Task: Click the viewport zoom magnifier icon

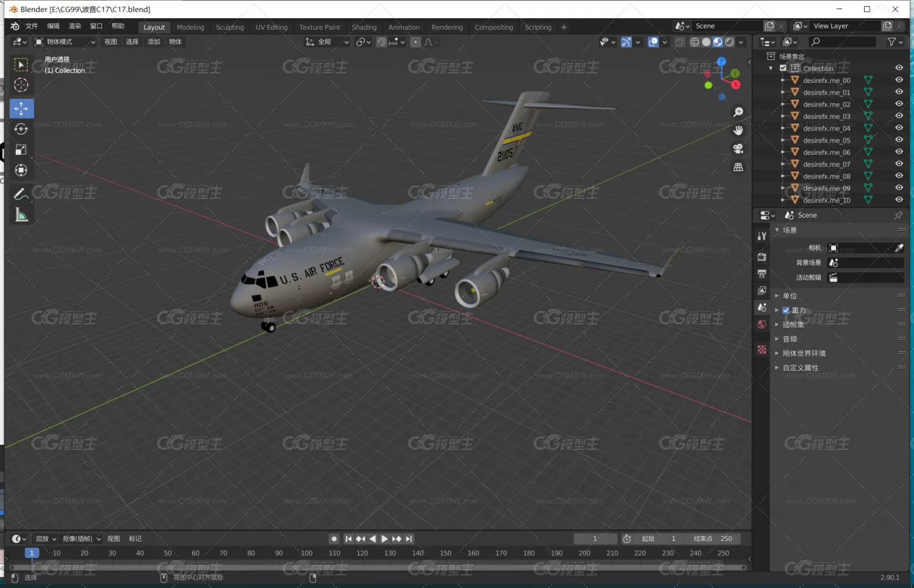Action: (x=739, y=112)
